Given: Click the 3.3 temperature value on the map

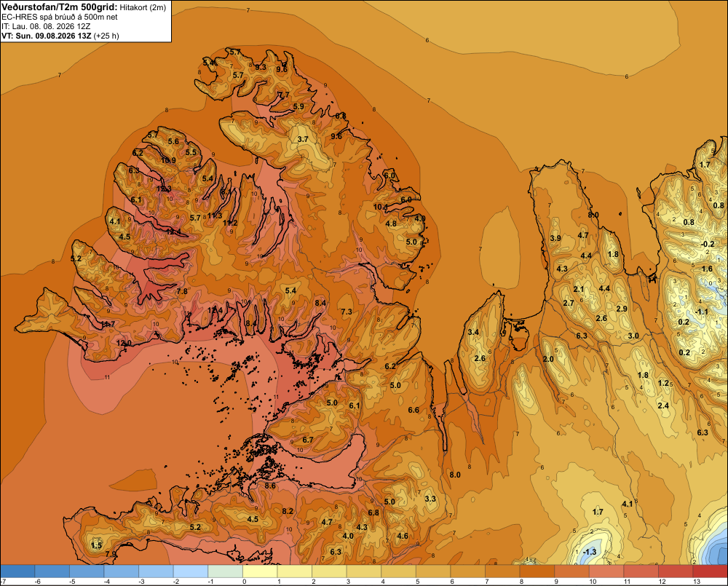Looking at the screenshot, I should tap(430, 499).
